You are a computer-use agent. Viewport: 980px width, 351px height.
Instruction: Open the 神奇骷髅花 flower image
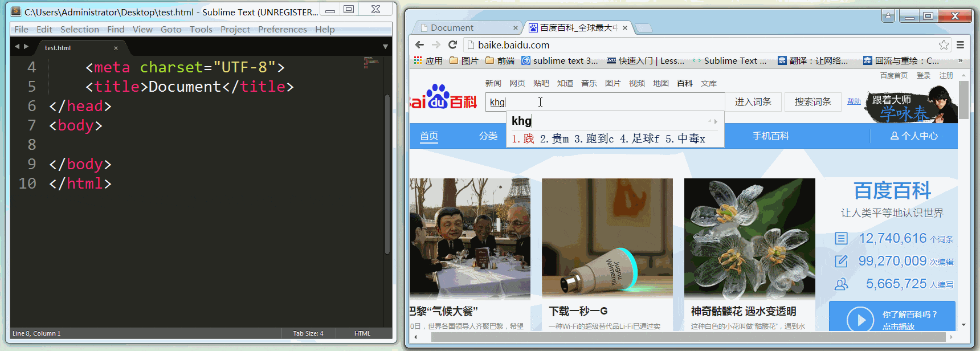[750, 239]
